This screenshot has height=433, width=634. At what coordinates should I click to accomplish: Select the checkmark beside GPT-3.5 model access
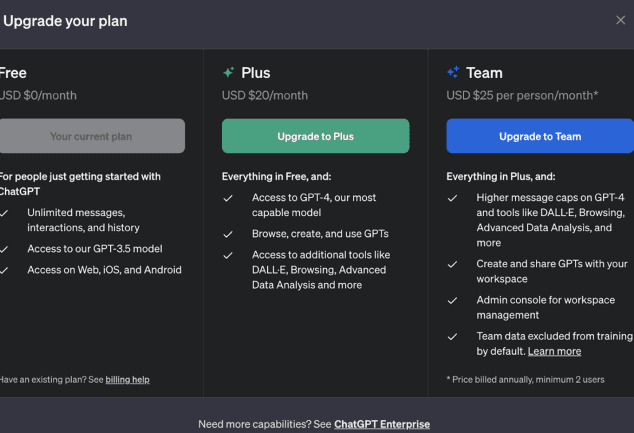[5, 249]
